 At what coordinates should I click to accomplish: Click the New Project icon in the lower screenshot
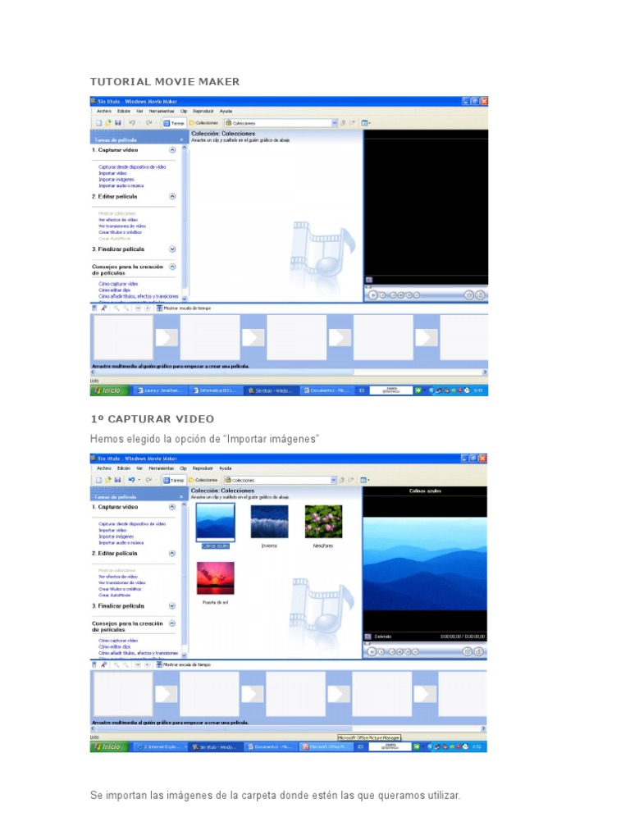(x=98, y=480)
